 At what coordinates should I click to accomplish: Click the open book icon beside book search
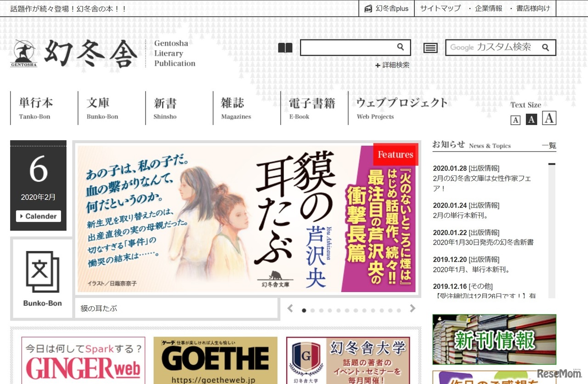285,48
